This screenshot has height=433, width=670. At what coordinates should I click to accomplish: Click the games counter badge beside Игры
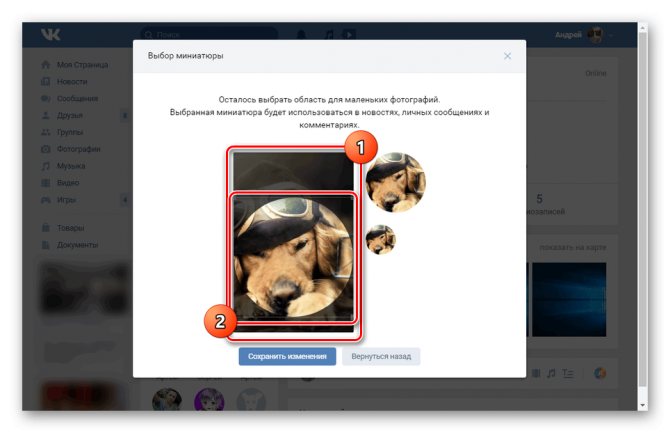point(124,200)
